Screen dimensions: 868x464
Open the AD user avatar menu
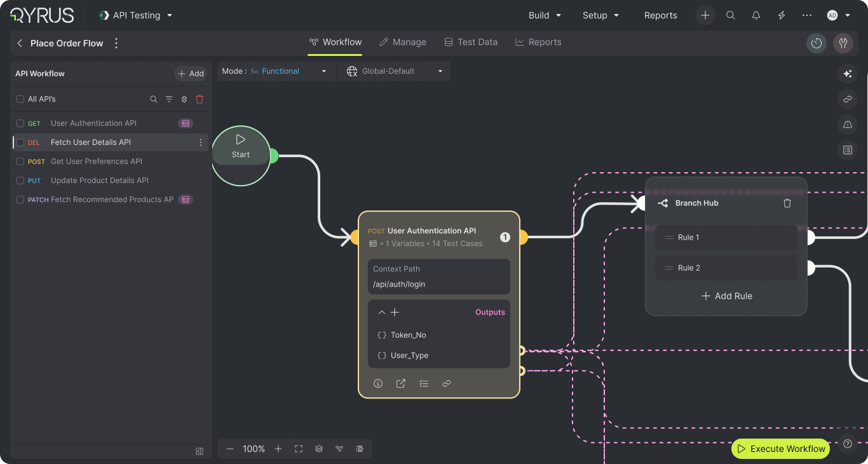pos(838,15)
